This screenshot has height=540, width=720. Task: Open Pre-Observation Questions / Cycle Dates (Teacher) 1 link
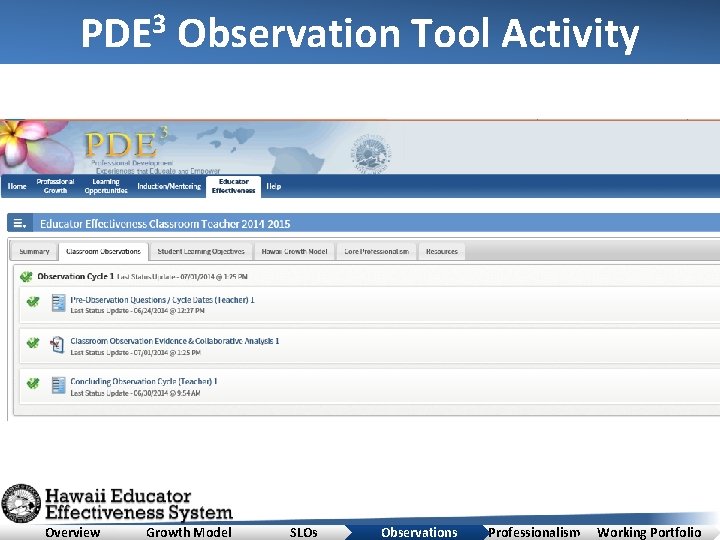click(x=162, y=300)
